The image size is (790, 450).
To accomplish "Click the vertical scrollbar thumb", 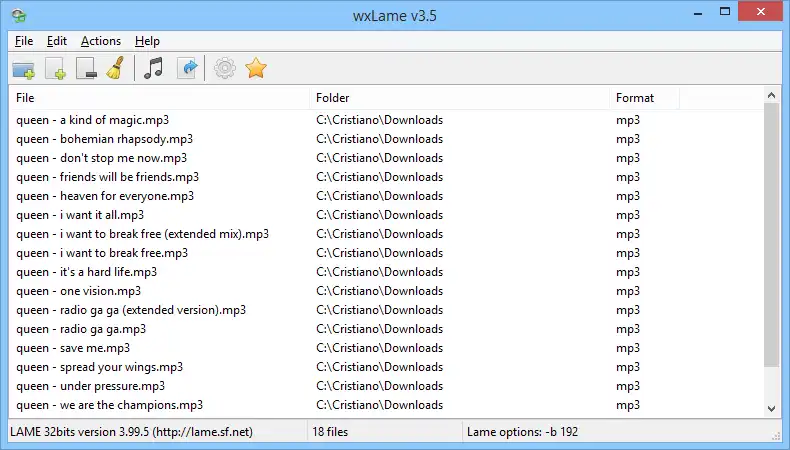I will point(771,235).
